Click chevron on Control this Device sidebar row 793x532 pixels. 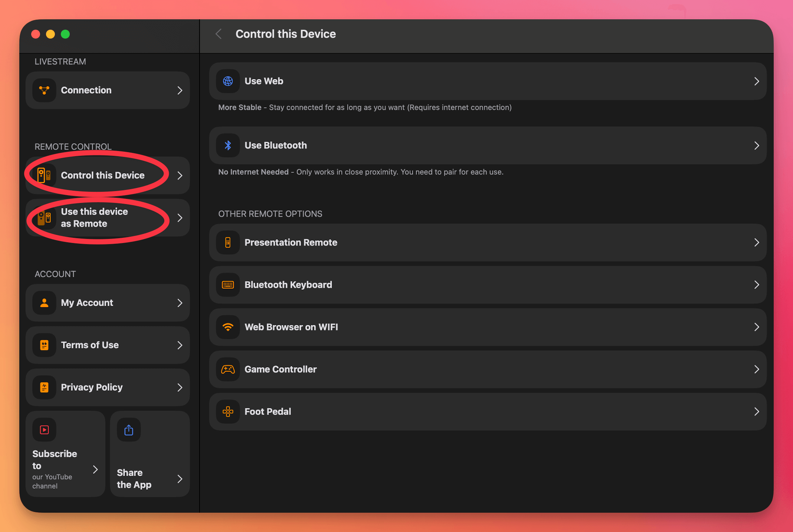[x=180, y=175]
